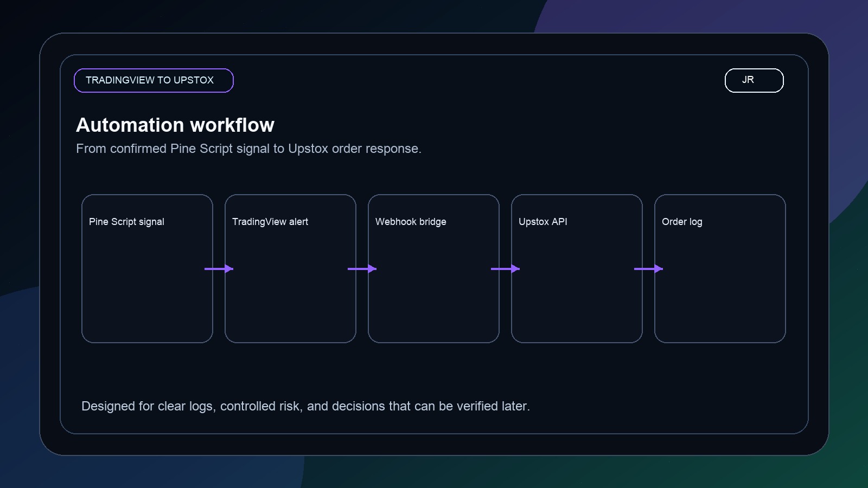Viewport: 868px width, 488px height.
Task: Click the arrow connecting TradingView alert to Webhook bridge
Action: tap(362, 268)
